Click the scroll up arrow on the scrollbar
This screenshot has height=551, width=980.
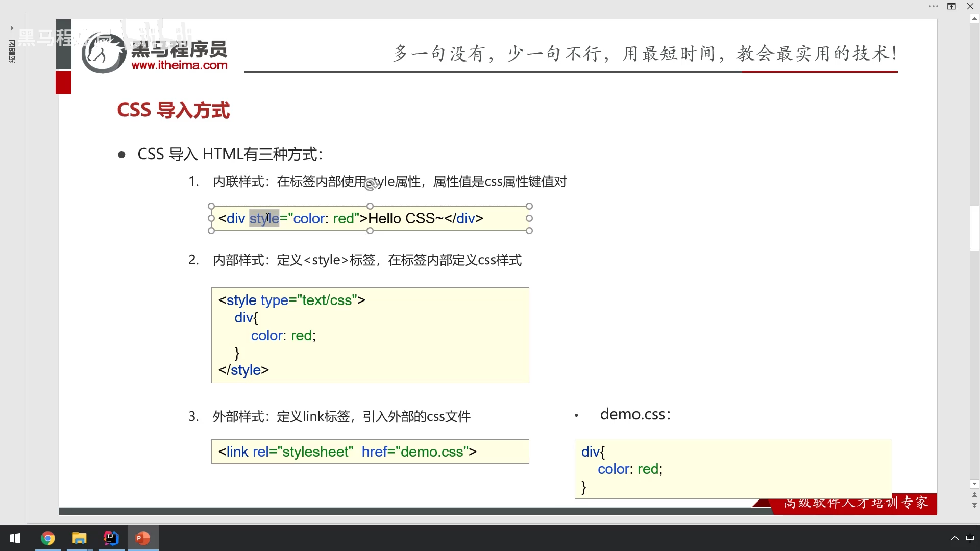[974, 19]
